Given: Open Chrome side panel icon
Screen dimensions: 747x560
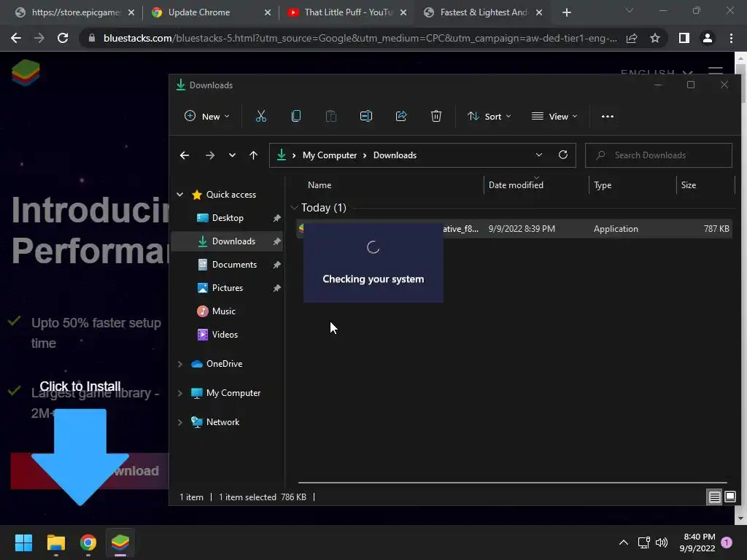Looking at the screenshot, I should pyautogui.click(x=684, y=38).
